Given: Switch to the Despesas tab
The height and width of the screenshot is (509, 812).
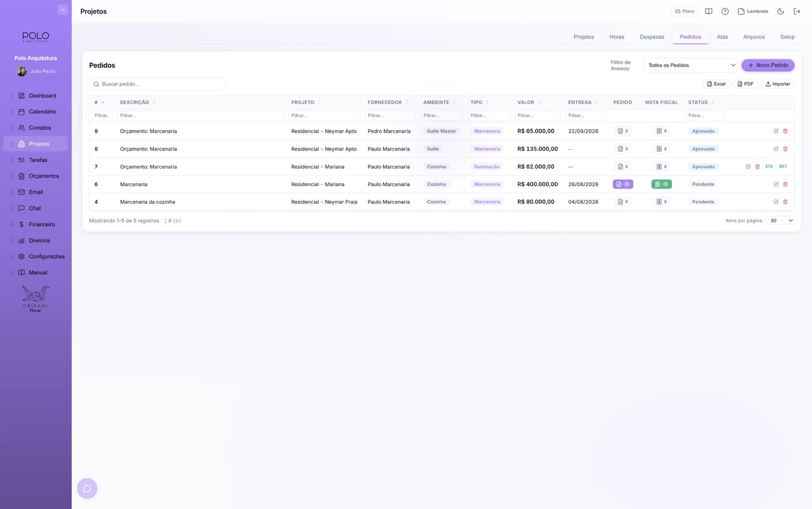Looking at the screenshot, I should pyautogui.click(x=652, y=37).
